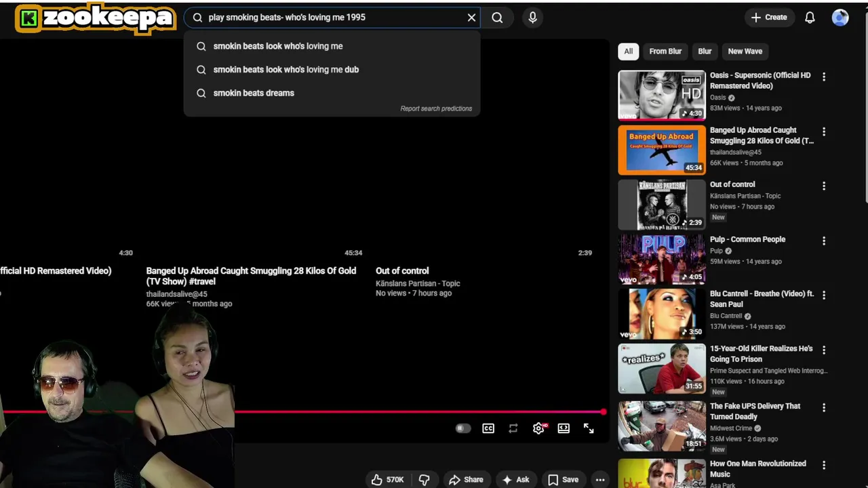Screen dimensions: 868x488
Task: Click Känslans Partisan - Topic in end-screen
Action: (x=418, y=283)
